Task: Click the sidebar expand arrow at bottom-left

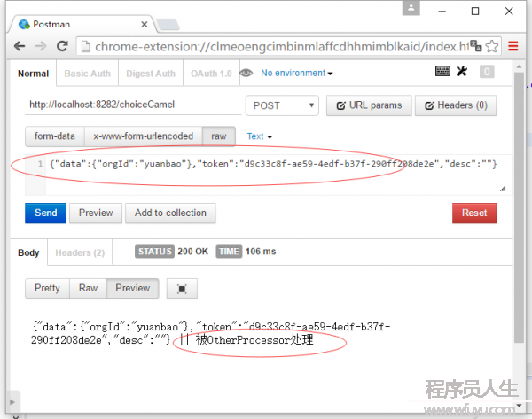Action: click(12, 402)
